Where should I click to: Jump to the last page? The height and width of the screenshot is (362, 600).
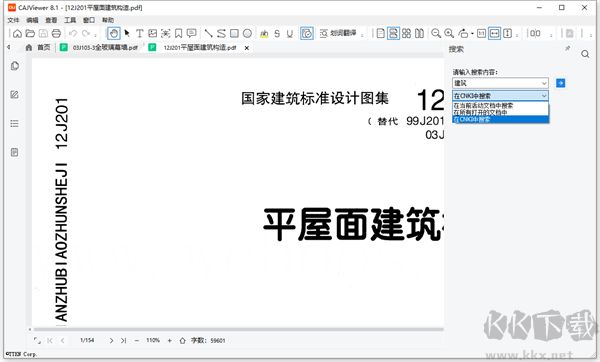[x=123, y=340]
